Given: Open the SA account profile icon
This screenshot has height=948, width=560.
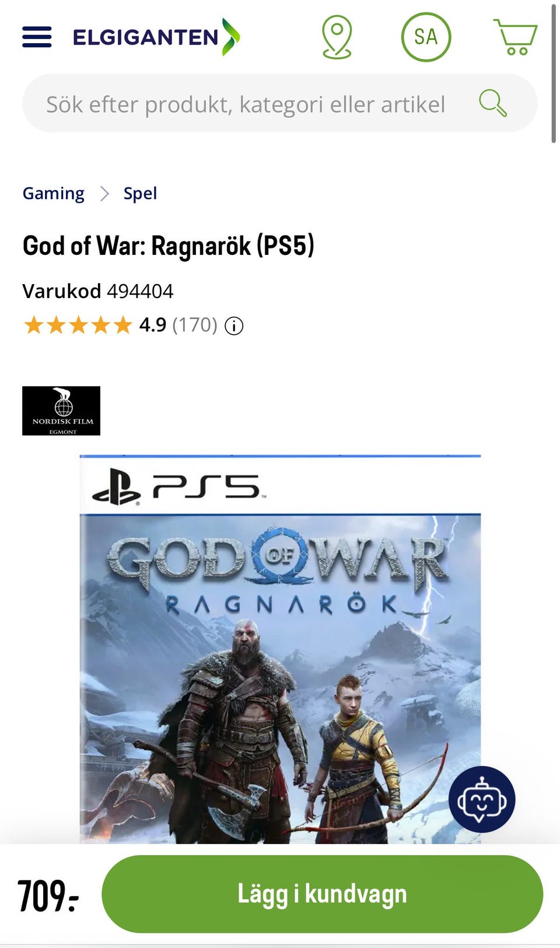Looking at the screenshot, I should click(x=426, y=37).
